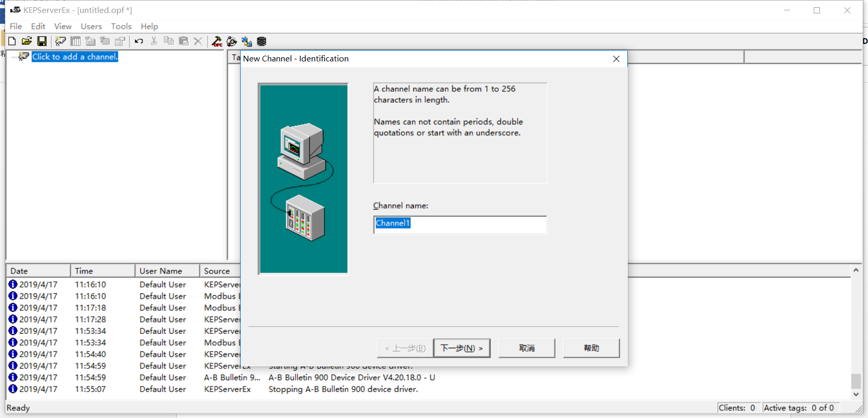The height and width of the screenshot is (418, 868).
Task: Click 'Clients: 0' in the status bar
Action: coord(737,408)
